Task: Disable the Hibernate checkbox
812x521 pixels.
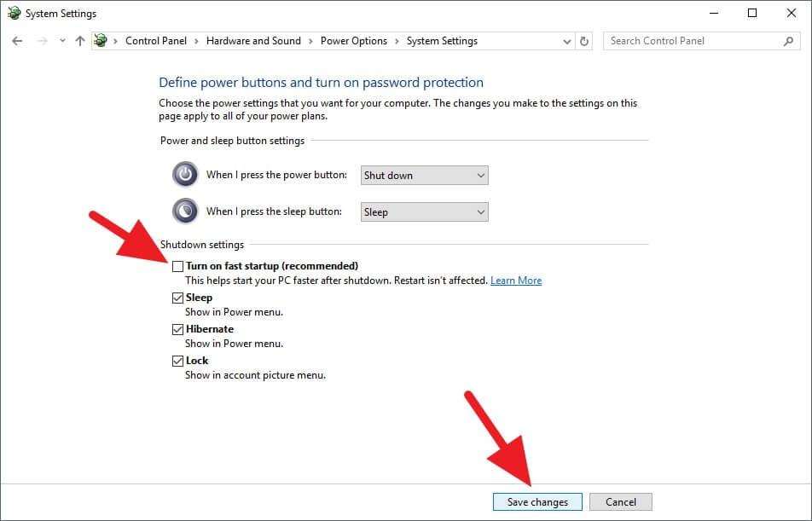Action: tap(177, 328)
